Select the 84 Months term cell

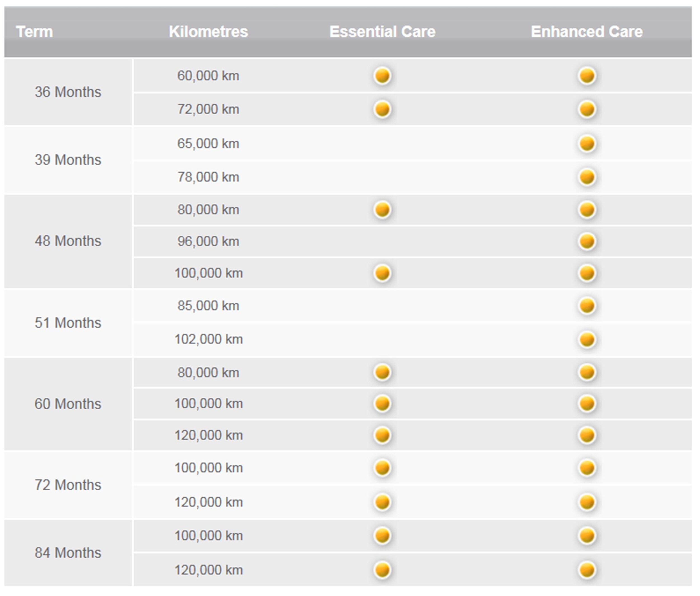[x=68, y=553]
